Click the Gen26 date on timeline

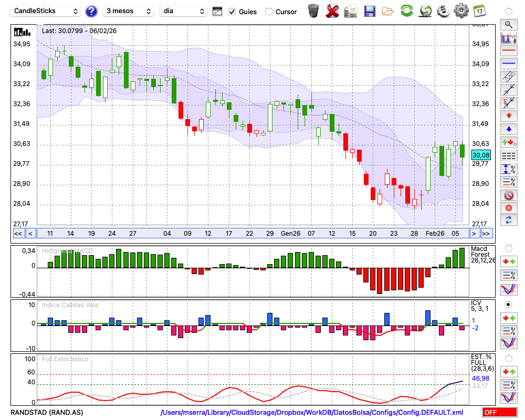pyautogui.click(x=291, y=234)
